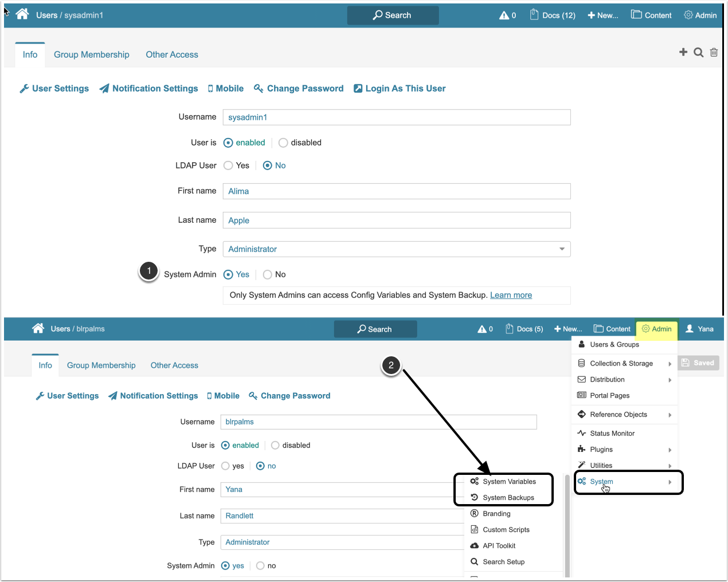Open API Toolkit in the submenu
Screen dimensions: 728x582
click(x=499, y=546)
